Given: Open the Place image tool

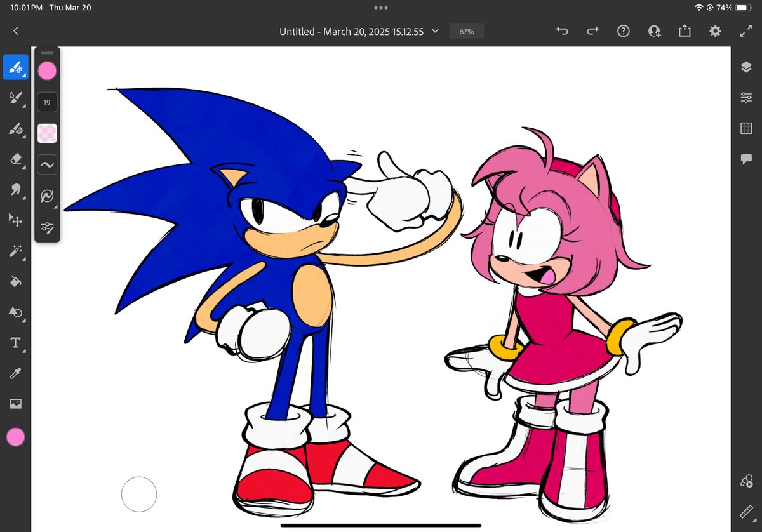Looking at the screenshot, I should (x=15, y=404).
